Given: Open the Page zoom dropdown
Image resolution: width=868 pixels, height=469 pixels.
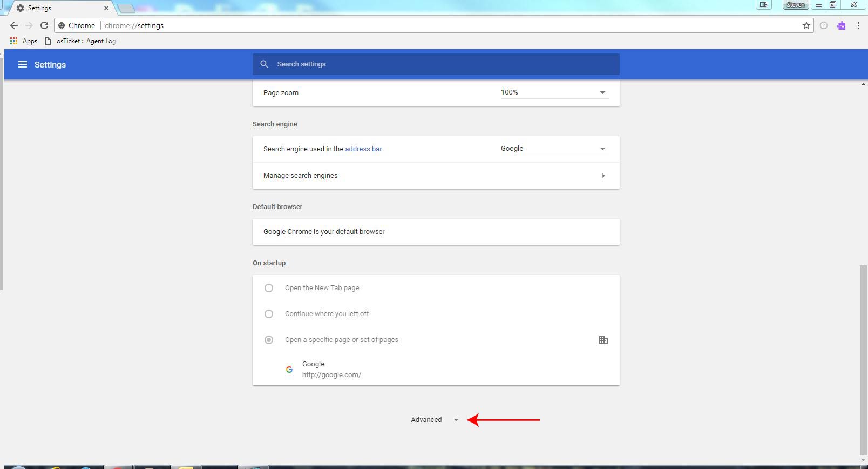Looking at the screenshot, I should coord(554,92).
